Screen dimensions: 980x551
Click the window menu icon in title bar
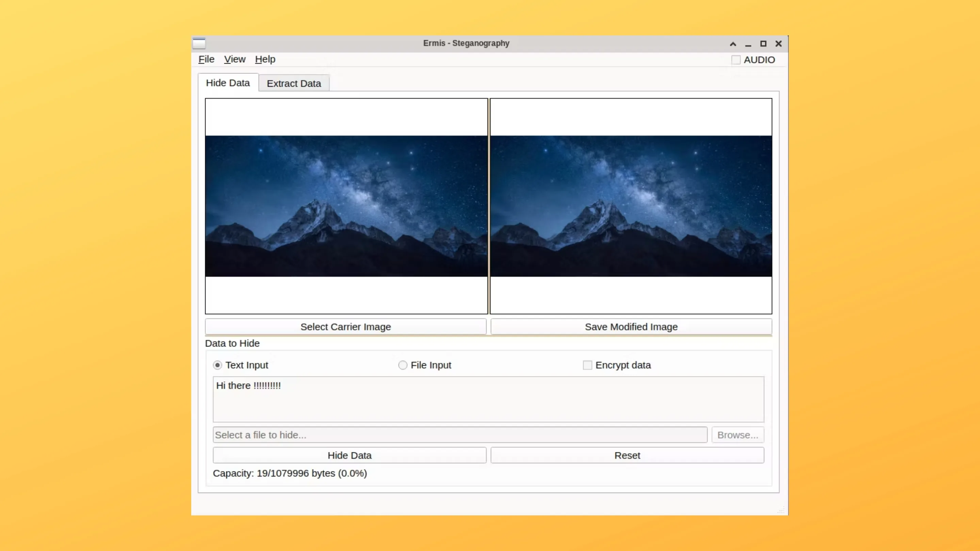coord(199,43)
